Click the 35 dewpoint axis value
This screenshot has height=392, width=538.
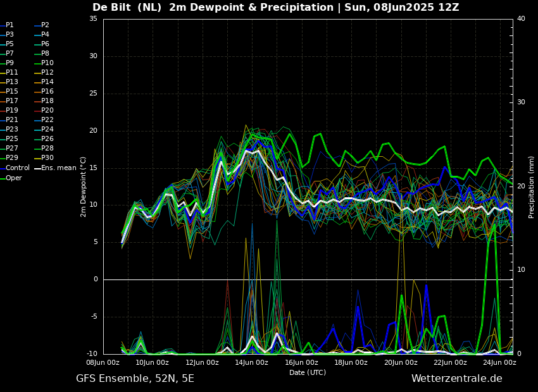pos(93,19)
